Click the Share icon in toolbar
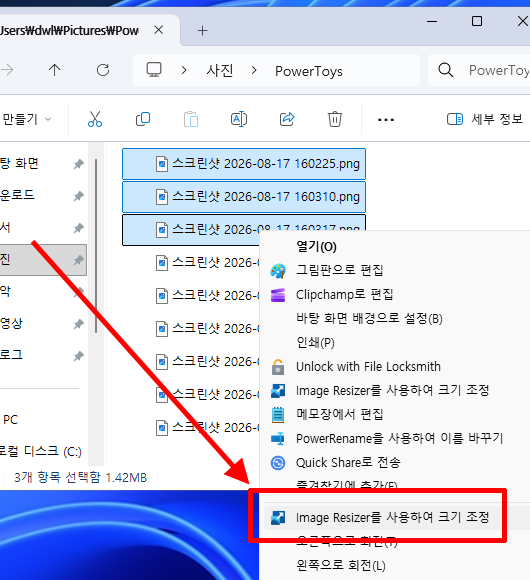Image resolution: width=530 pixels, height=580 pixels. point(287,119)
